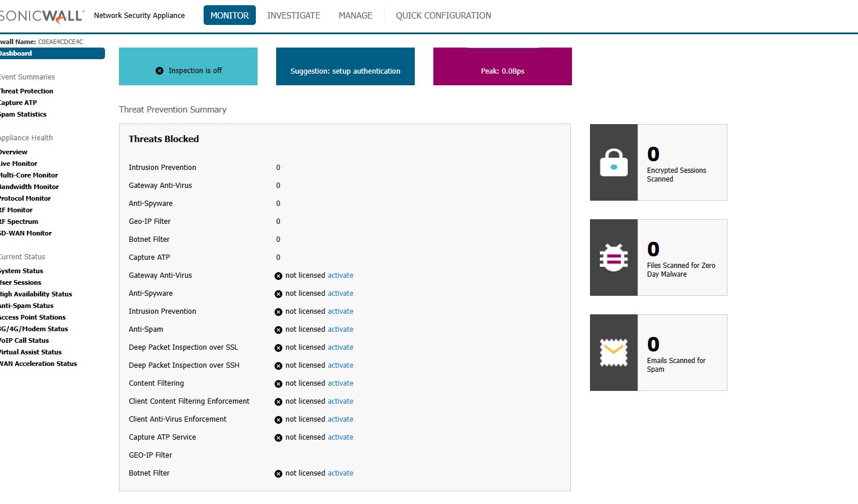Image resolution: width=858 pixels, height=504 pixels.
Task: Activate the Anti-Spyware license
Action: tap(341, 293)
